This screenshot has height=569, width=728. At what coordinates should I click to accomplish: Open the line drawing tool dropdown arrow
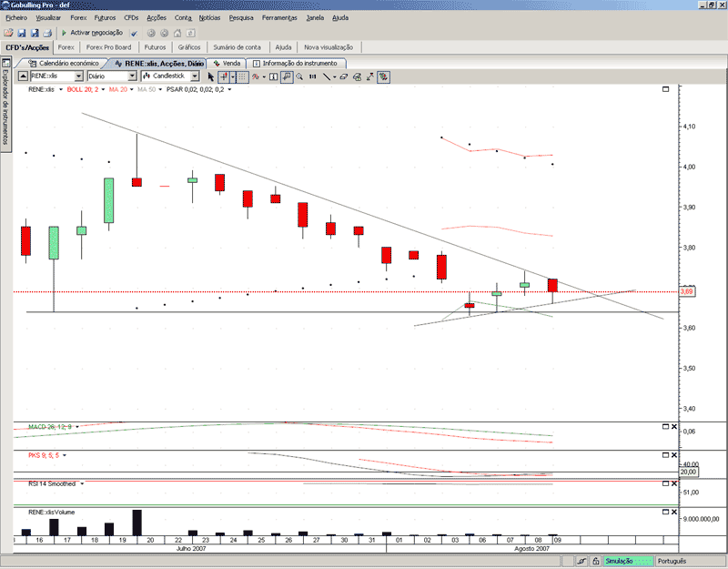point(334,76)
